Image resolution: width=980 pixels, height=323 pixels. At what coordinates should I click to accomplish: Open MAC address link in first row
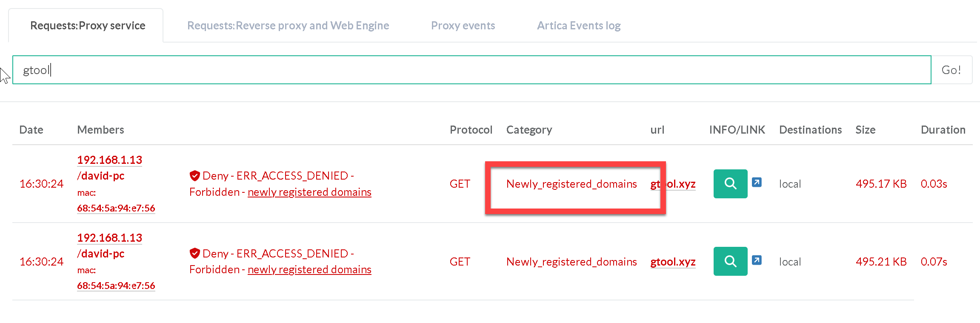coord(116,208)
